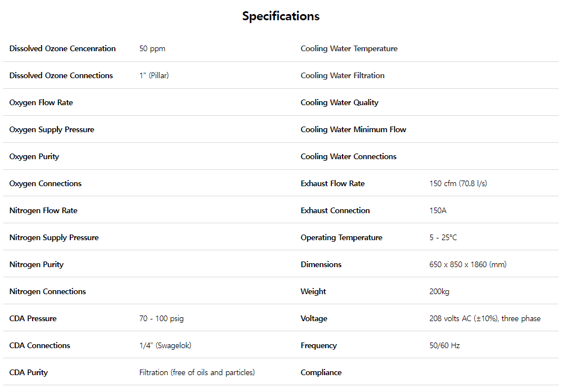This screenshot has width=563, height=392.
Task: Click the Specifications heading
Action: 281,16
